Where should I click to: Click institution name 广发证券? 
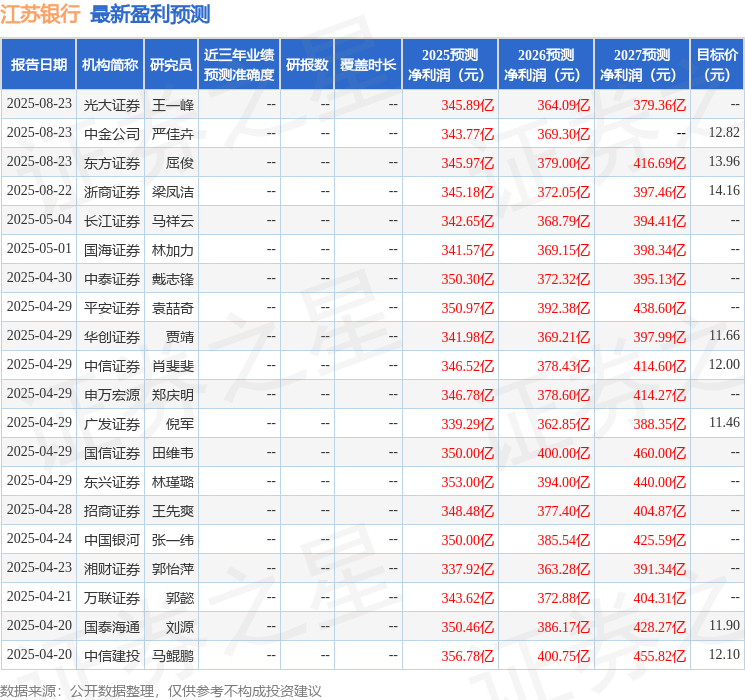click(x=112, y=423)
